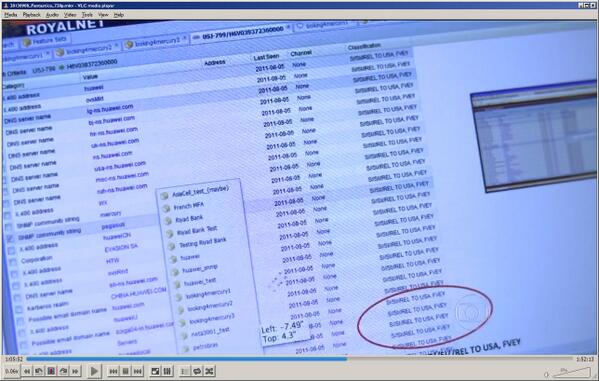Open the Playback menu
Image resolution: width=599 pixels, height=381 pixels.
click(x=31, y=15)
